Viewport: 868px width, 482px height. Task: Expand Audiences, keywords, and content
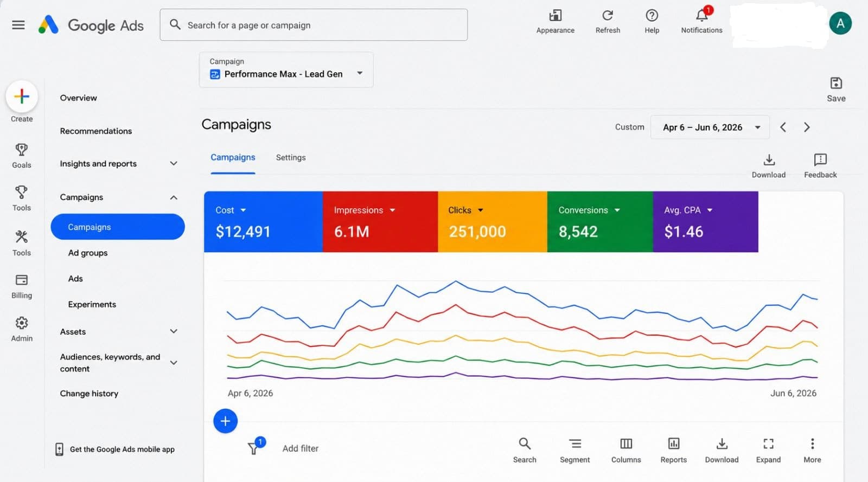[x=174, y=363]
